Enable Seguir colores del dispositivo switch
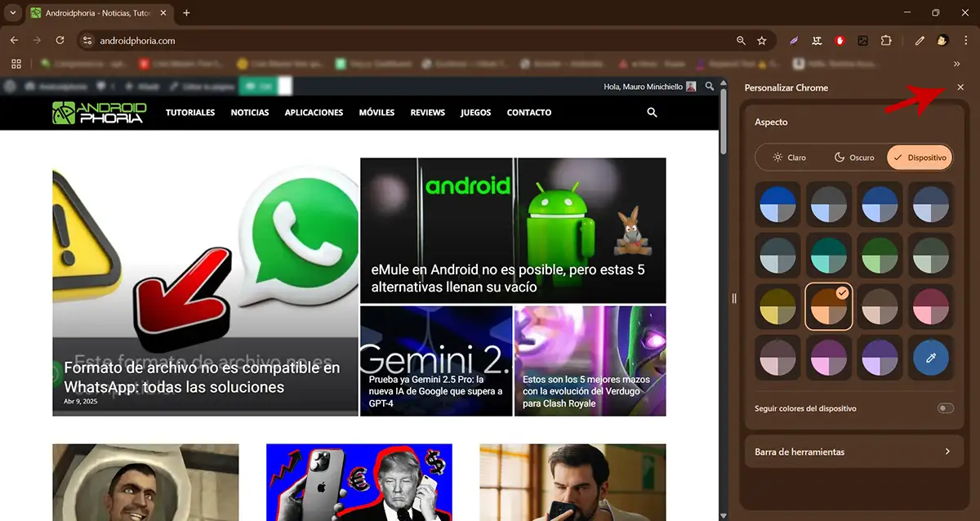 945,408
